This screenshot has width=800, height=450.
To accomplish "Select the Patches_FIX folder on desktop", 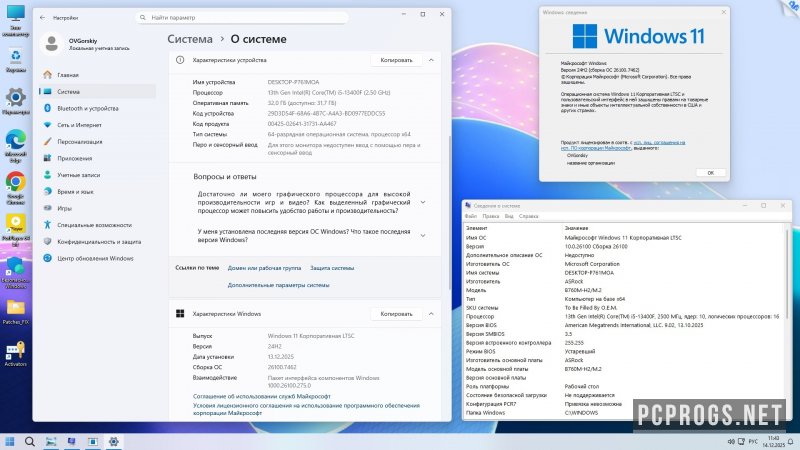I will pos(16,312).
